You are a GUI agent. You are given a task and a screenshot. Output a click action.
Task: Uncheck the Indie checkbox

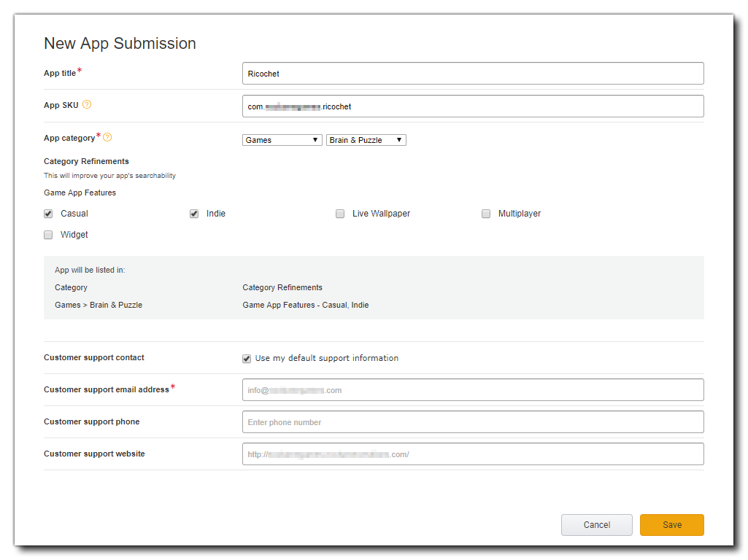pos(194,214)
